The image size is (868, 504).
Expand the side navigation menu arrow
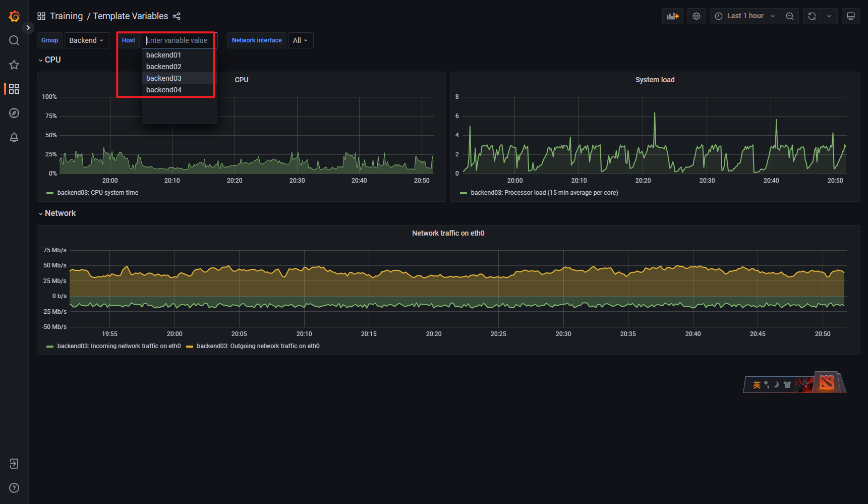click(x=28, y=28)
